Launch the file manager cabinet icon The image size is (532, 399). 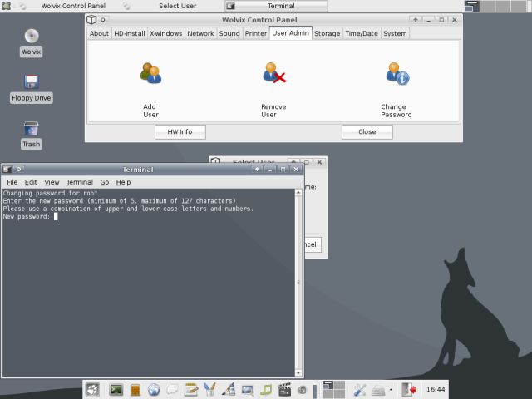point(135,390)
